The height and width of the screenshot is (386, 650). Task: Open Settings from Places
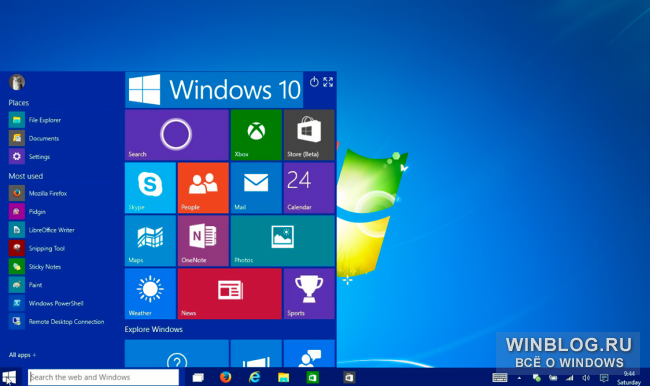pos(29,156)
